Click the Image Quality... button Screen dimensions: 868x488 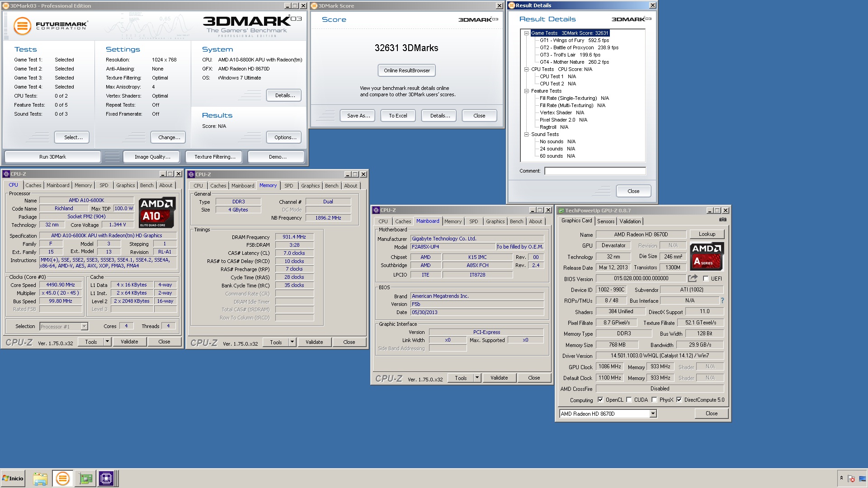pos(152,157)
